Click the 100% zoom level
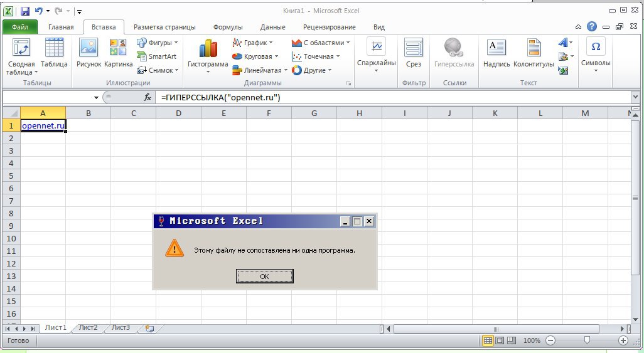Screen dimensions: 644x353 point(532,340)
